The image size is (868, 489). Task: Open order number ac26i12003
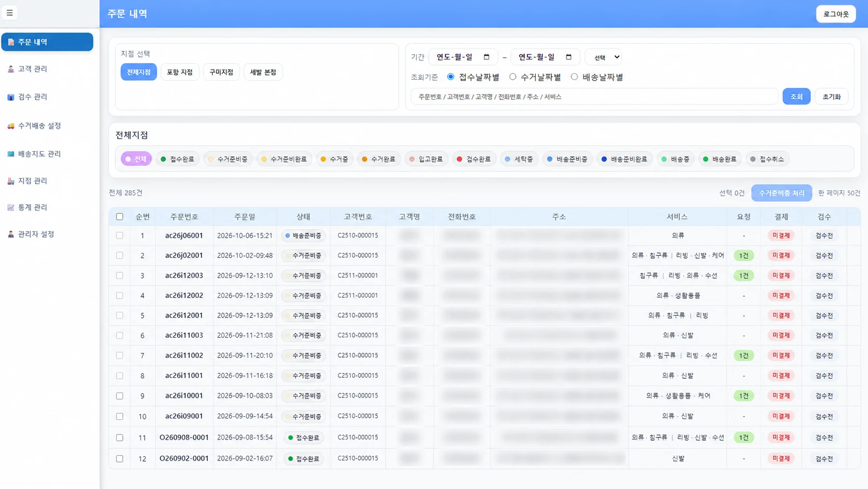coord(184,275)
